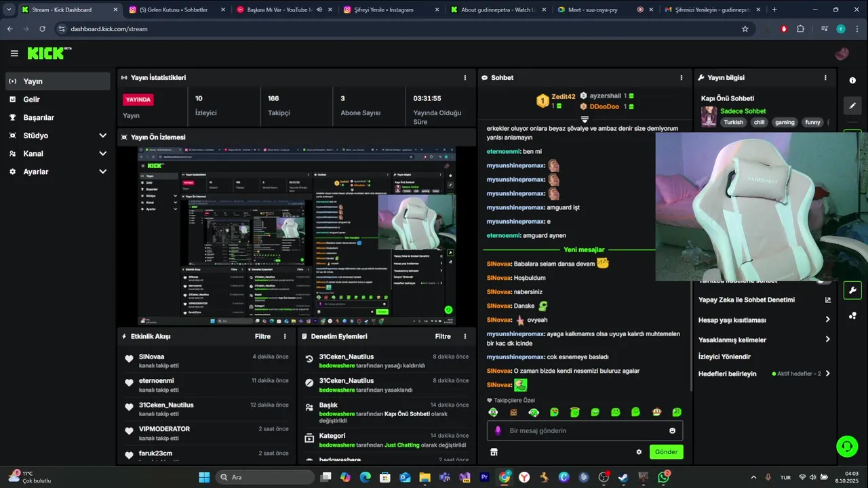Click the Sadece Sohbet category link
Screen dimensions: 868x488
click(x=743, y=111)
